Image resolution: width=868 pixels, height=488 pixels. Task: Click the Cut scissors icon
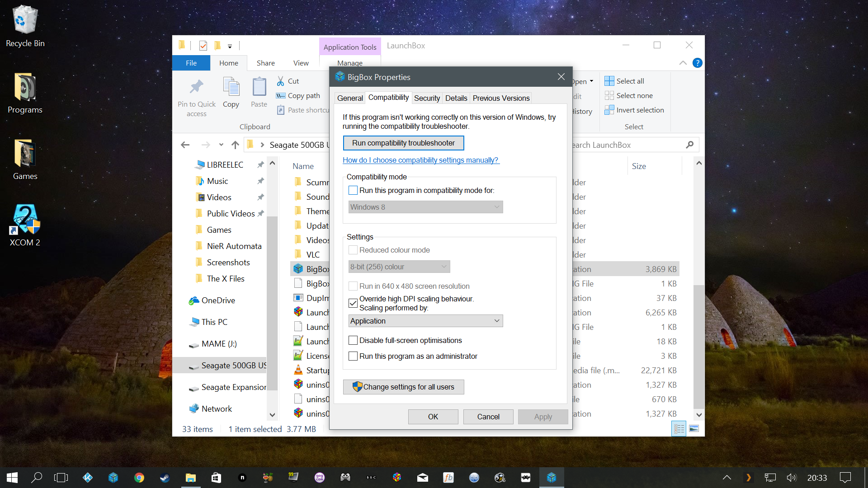280,81
